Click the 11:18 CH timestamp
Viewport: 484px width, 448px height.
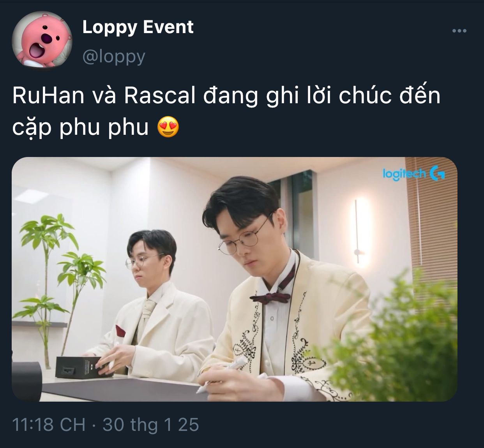point(49,424)
